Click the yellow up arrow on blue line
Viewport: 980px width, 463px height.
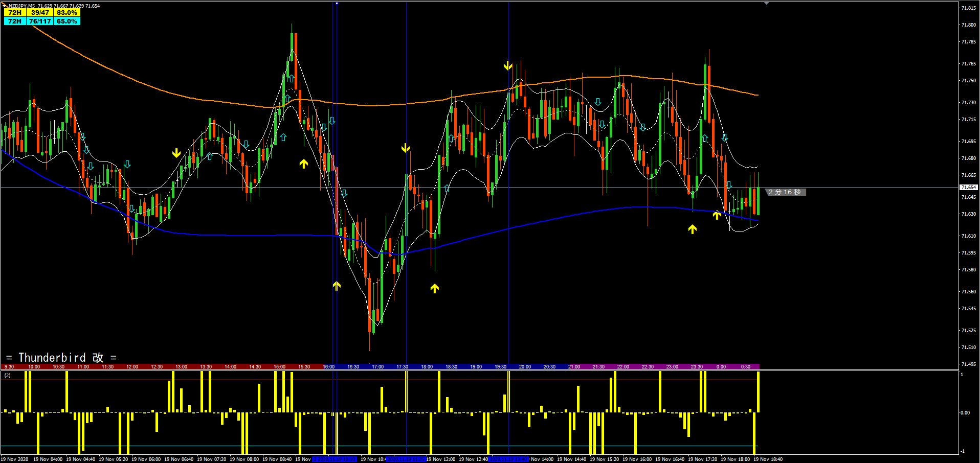point(717,215)
